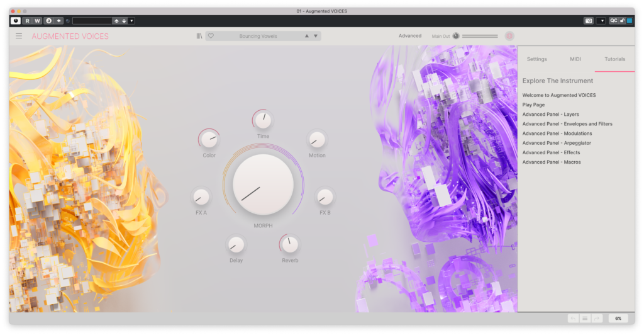This screenshot has height=335, width=644.
Task: Click the Explore The Instrument heading
Action: (558, 81)
